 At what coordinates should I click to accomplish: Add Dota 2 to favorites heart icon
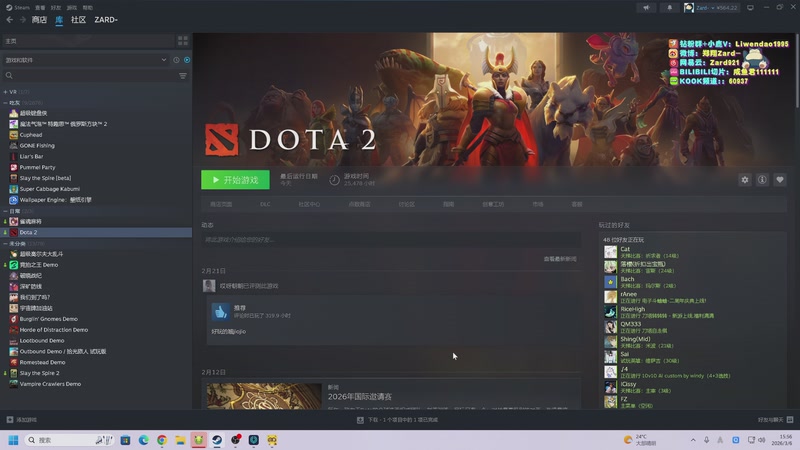coord(780,180)
